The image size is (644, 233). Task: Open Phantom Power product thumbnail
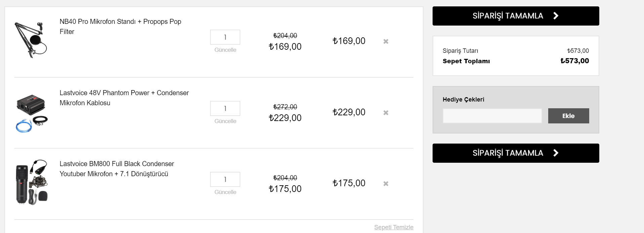click(31, 113)
